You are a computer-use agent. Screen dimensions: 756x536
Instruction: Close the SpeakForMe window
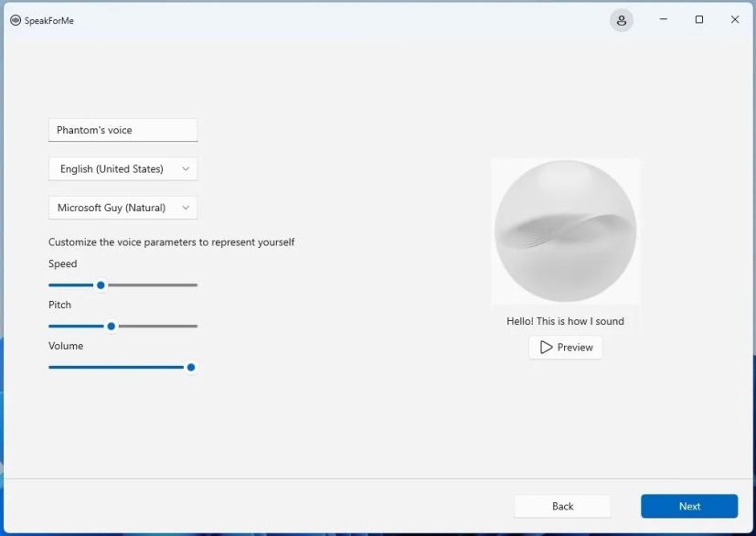[735, 19]
